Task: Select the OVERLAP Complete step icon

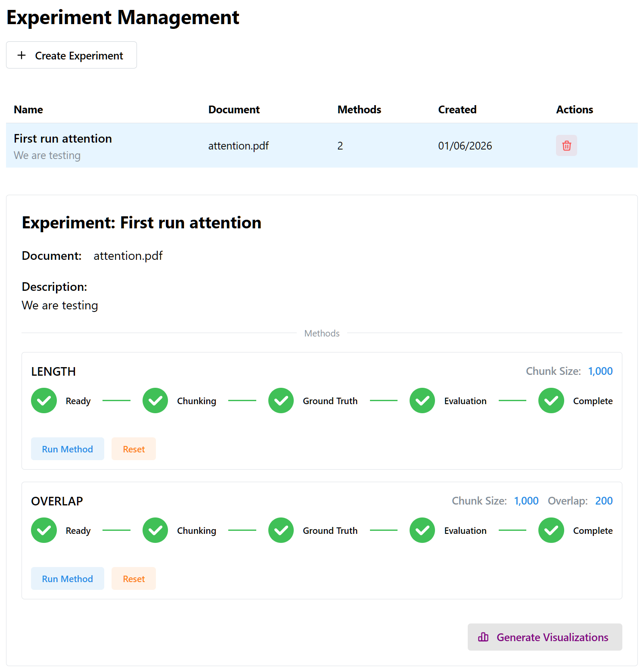Action: coord(551,530)
